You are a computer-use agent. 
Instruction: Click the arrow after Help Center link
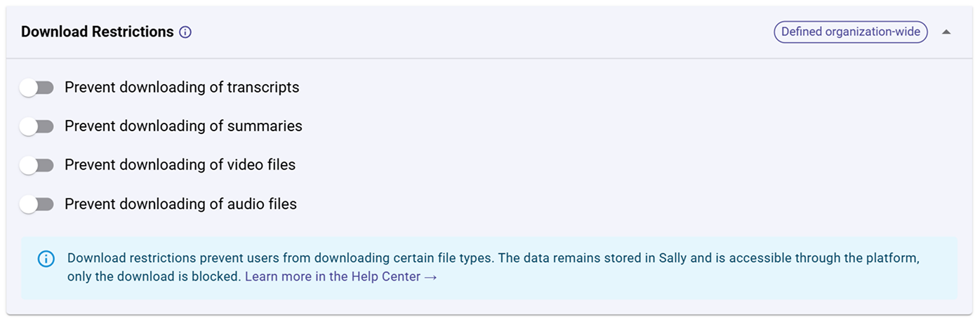pyautogui.click(x=431, y=277)
